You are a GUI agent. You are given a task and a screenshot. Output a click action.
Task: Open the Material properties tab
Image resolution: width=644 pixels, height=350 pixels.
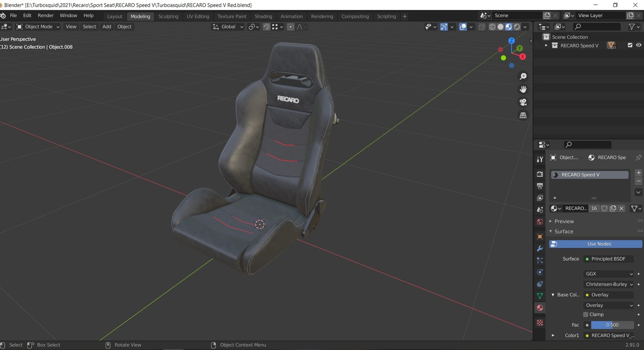click(540, 308)
